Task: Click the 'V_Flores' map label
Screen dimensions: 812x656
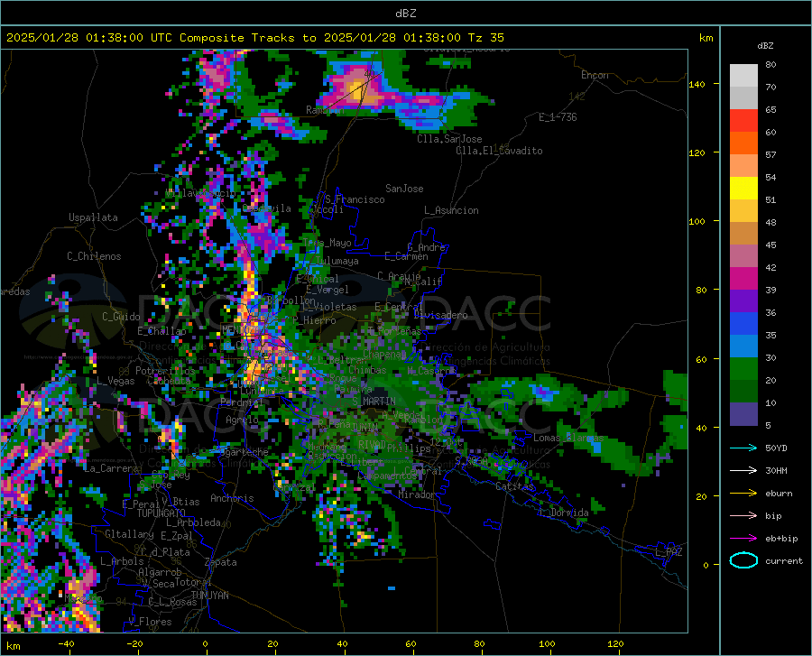Action: (150, 622)
